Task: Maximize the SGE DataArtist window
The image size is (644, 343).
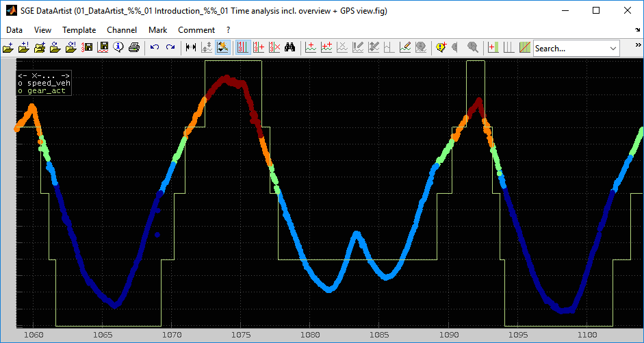Action: point(596,11)
